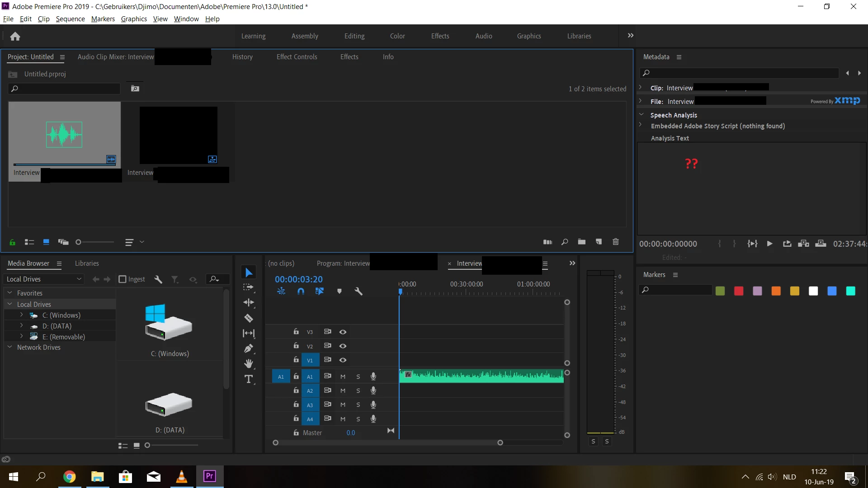
Task: Open VLC from the Windows taskbar
Action: [x=181, y=477]
